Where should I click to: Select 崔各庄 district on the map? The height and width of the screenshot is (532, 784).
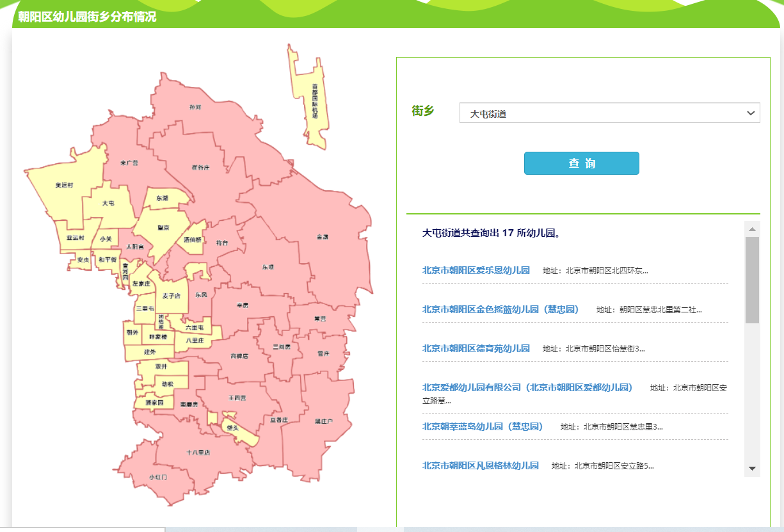click(x=200, y=167)
